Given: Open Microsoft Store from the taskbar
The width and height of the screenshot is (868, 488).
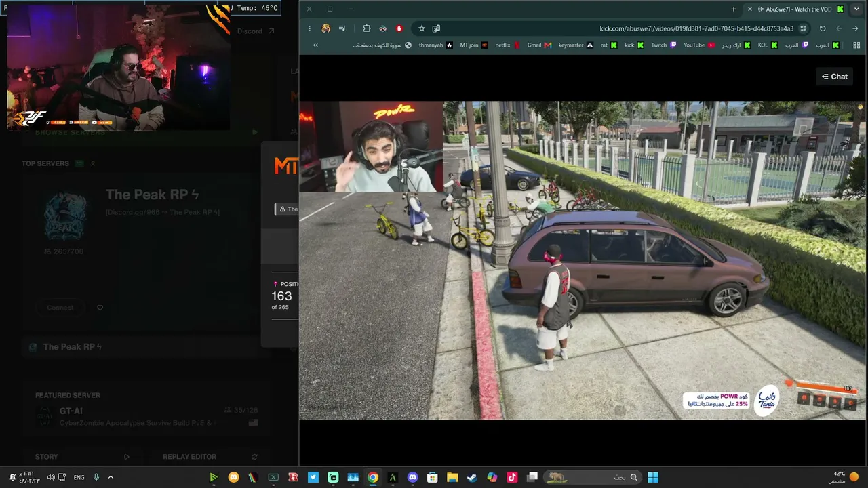Looking at the screenshot, I should point(433,477).
